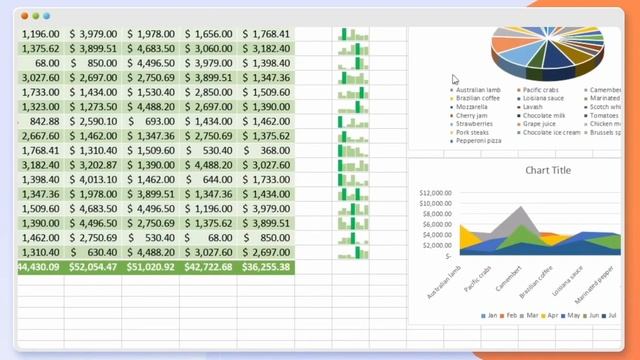Click the $6,000.00 axis label
The width and height of the screenshot is (640, 360).
pyautogui.click(x=437, y=224)
